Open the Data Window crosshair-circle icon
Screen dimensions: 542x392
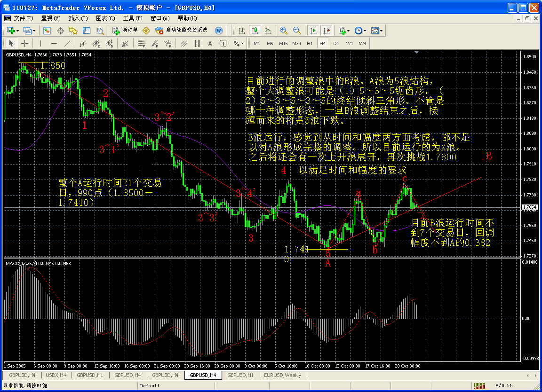tap(60, 31)
